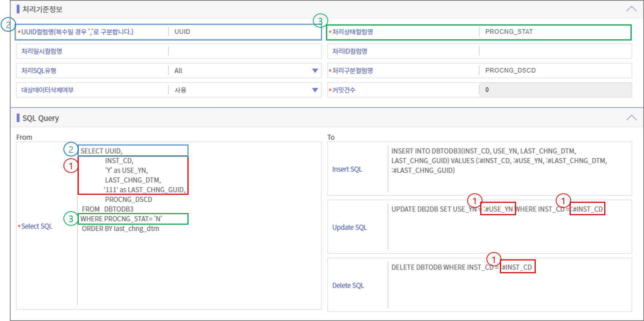The height and width of the screenshot is (321, 644).
Task: Click the 처리구분컬럼명 label
Action: coord(352,71)
